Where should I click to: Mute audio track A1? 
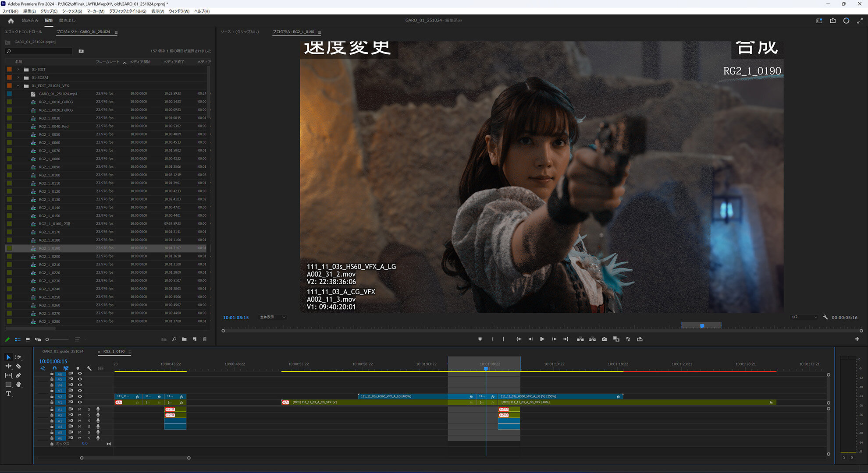(x=80, y=409)
